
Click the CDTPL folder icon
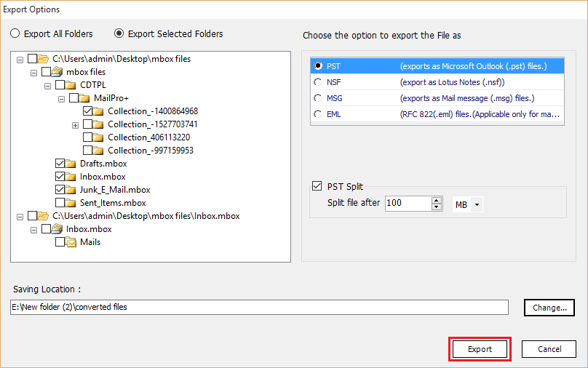(71, 85)
